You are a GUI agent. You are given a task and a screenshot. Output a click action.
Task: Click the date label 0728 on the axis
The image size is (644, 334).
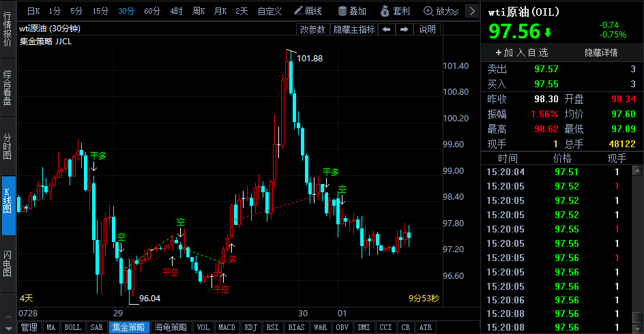pyautogui.click(x=28, y=313)
